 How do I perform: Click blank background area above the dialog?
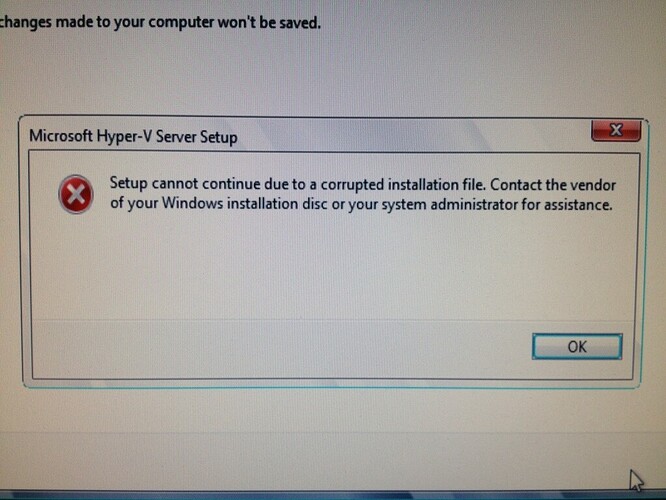coord(331,72)
